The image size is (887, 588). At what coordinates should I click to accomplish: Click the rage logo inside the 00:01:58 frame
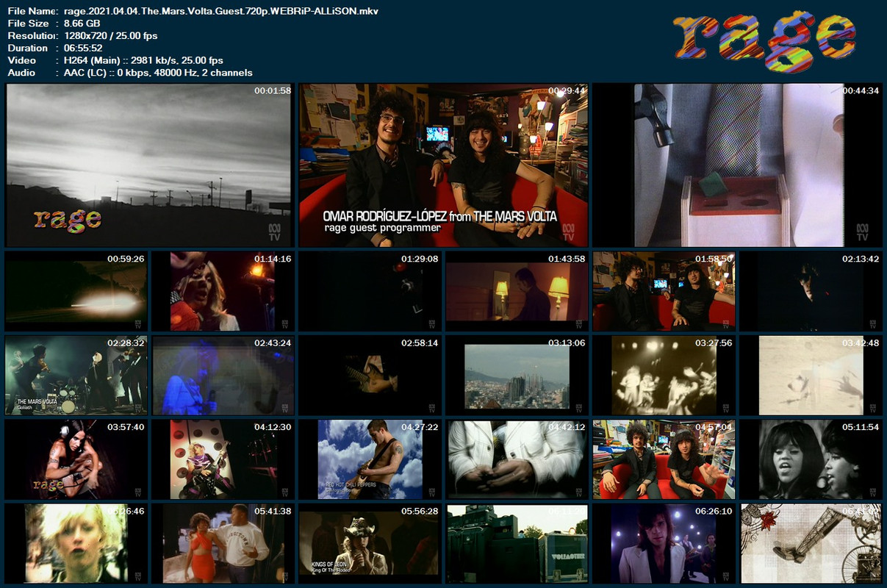[x=67, y=219]
